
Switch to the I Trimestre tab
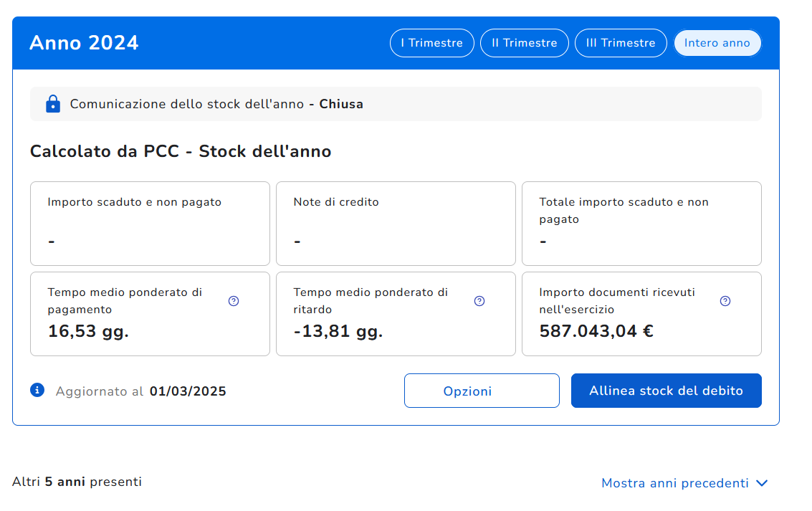click(x=431, y=43)
